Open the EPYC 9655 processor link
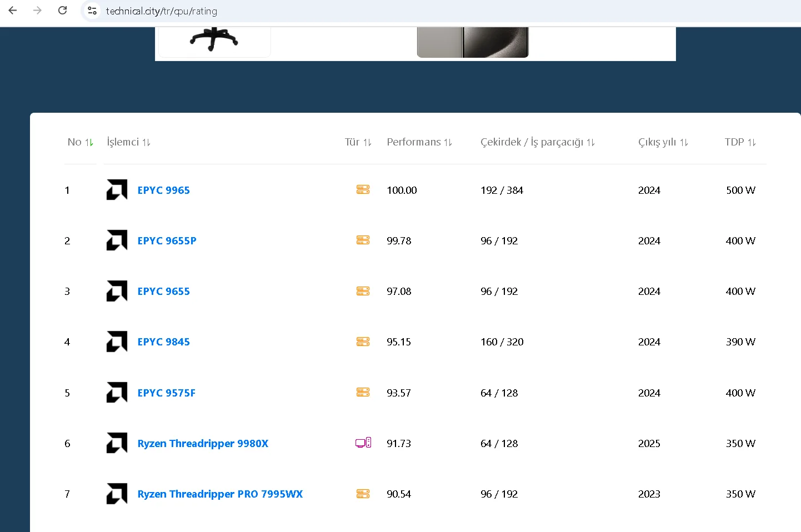Image resolution: width=801 pixels, height=532 pixels. point(164,292)
